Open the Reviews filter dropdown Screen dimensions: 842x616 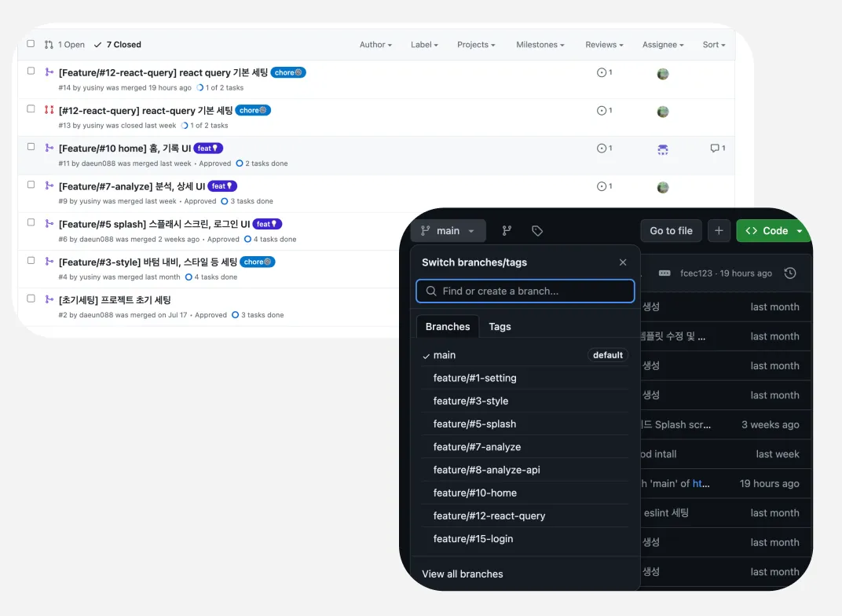[x=604, y=45]
